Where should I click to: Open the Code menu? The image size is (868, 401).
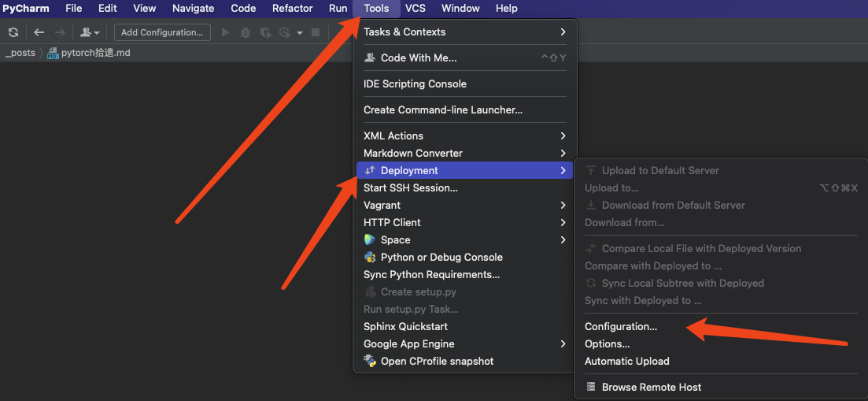pyautogui.click(x=243, y=9)
